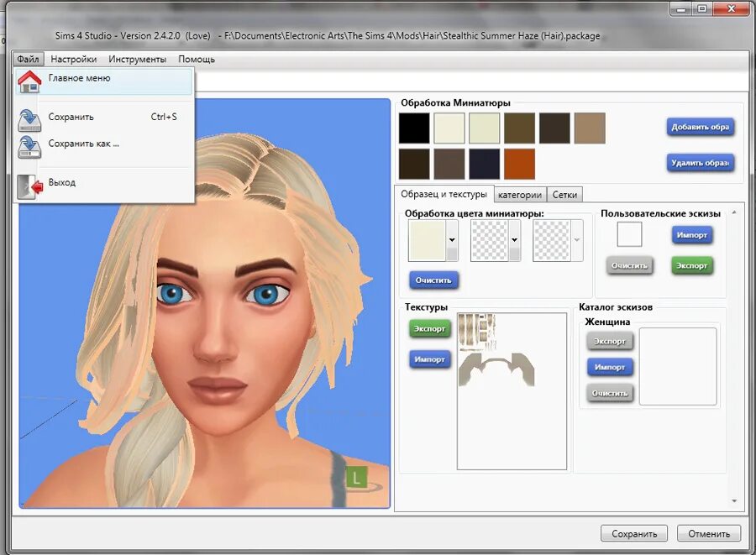This screenshot has width=756, height=555.
Task: Click the Добавить образец button
Action: coord(700,127)
